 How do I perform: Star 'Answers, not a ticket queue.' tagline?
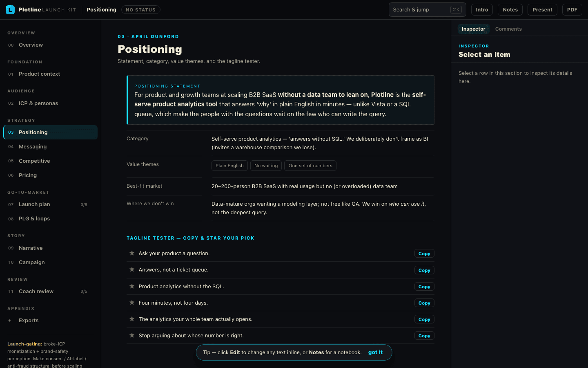point(132,269)
